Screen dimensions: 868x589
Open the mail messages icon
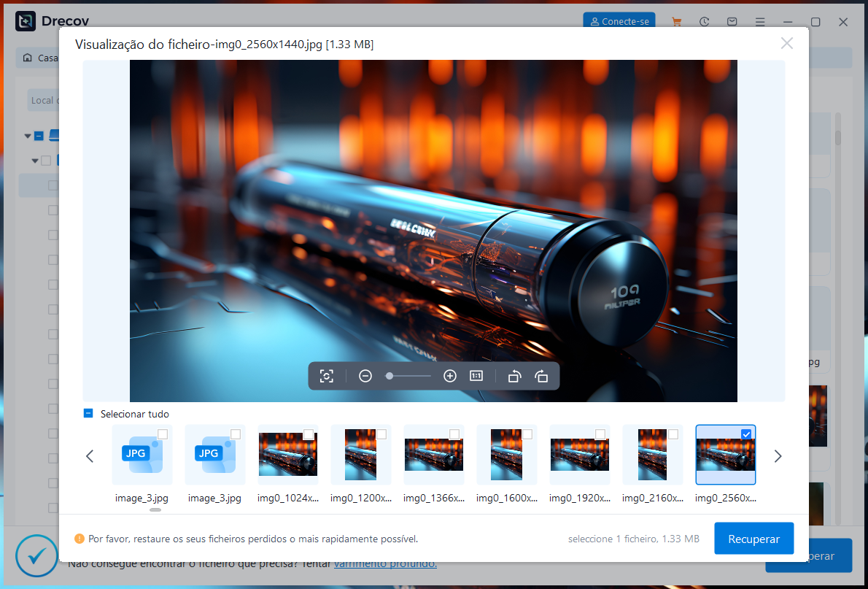point(732,22)
